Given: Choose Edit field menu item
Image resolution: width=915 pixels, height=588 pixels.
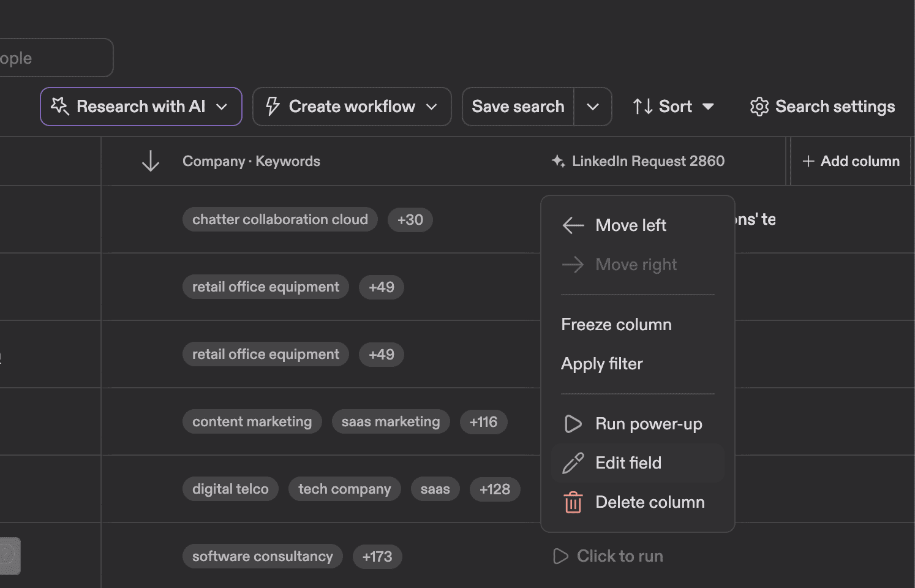Looking at the screenshot, I should point(638,463).
